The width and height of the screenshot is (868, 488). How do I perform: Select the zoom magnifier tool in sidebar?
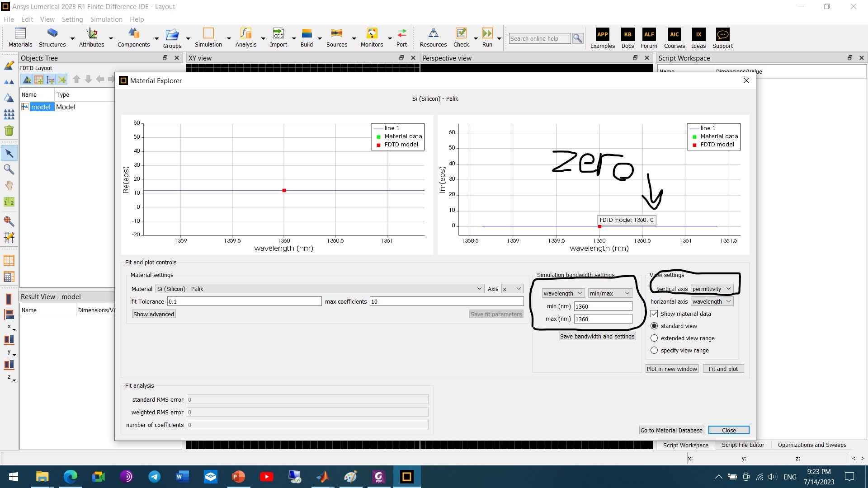point(9,169)
